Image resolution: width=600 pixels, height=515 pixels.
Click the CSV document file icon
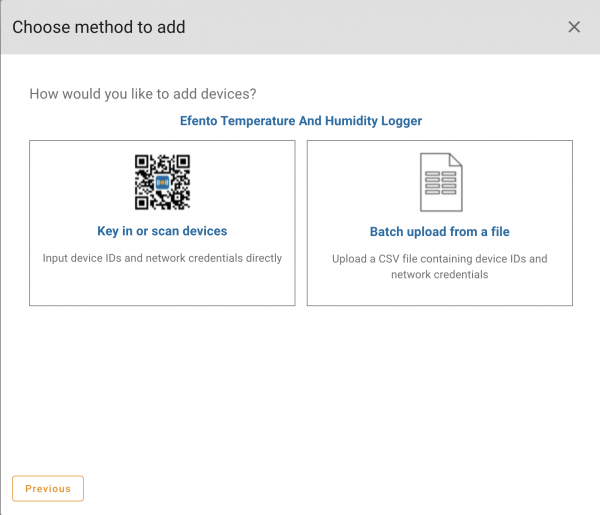[440, 183]
